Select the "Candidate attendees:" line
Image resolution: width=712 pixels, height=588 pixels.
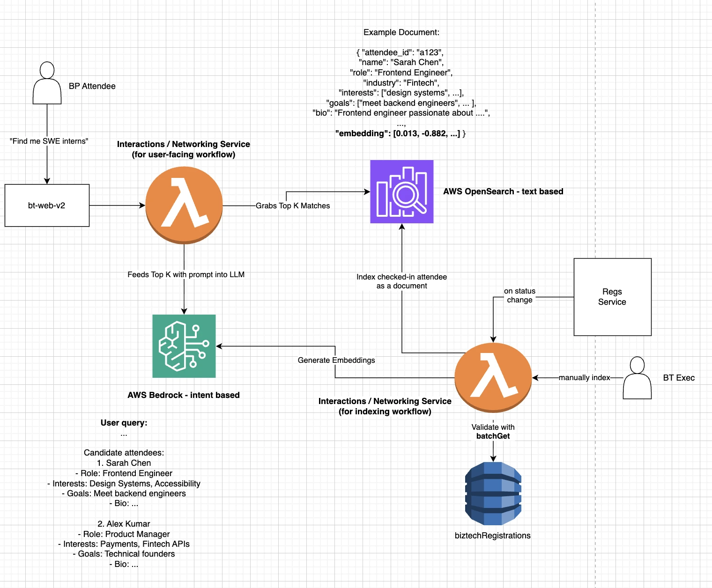124,453
